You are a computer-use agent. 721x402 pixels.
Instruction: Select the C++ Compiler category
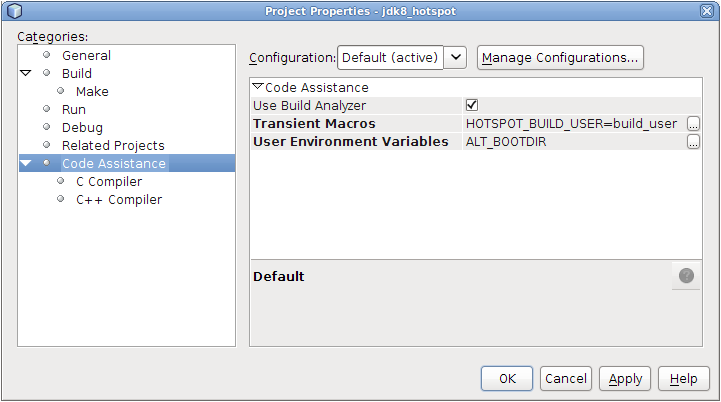coord(119,200)
